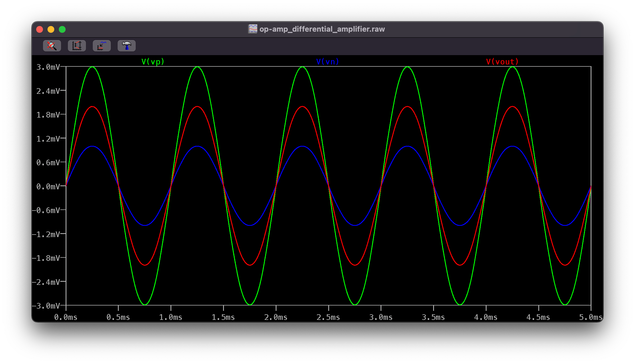The width and height of the screenshot is (635, 364).
Task: Click the 2.0ms time axis label
Action: click(276, 317)
